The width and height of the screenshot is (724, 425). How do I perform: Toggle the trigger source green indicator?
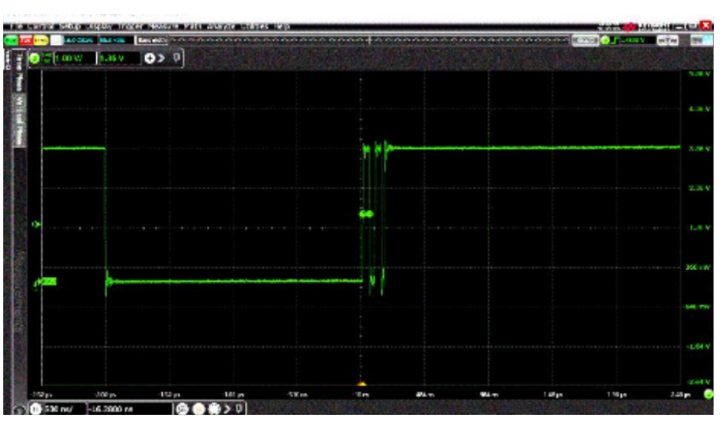coord(605,41)
